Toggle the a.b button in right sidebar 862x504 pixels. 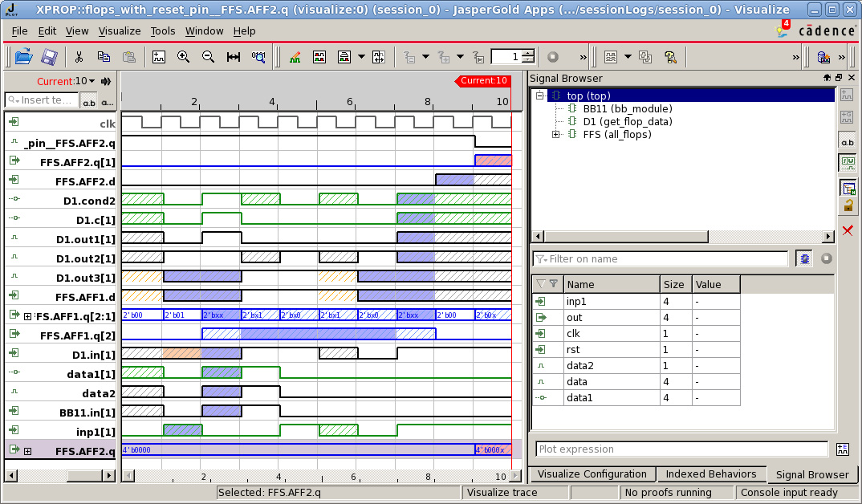click(848, 141)
